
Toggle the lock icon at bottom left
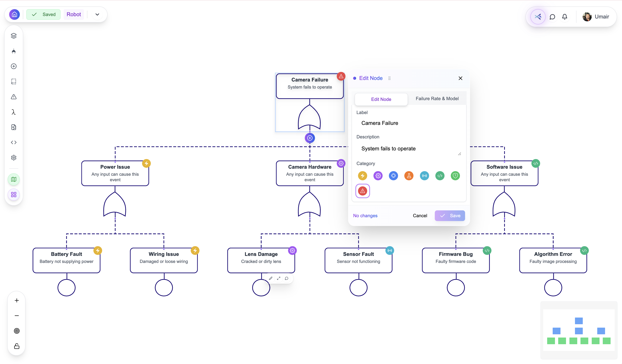(16, 346)
